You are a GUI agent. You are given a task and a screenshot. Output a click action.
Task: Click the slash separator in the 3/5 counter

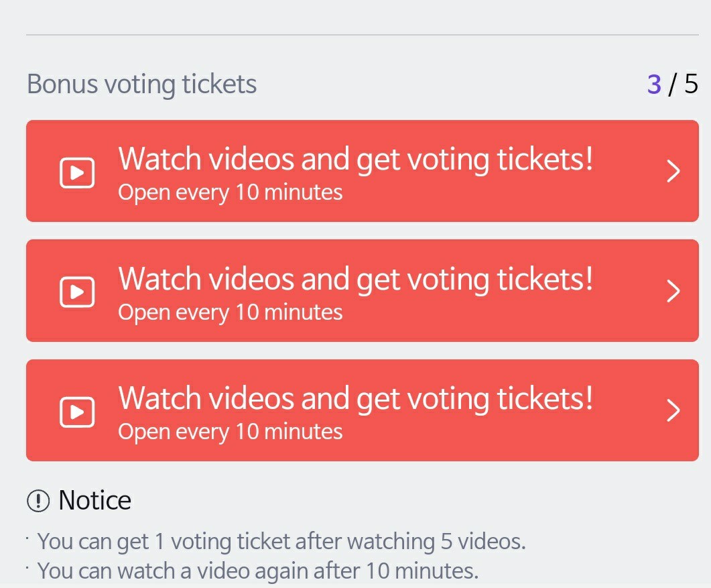pyautogui.click(x=673, y=84)
